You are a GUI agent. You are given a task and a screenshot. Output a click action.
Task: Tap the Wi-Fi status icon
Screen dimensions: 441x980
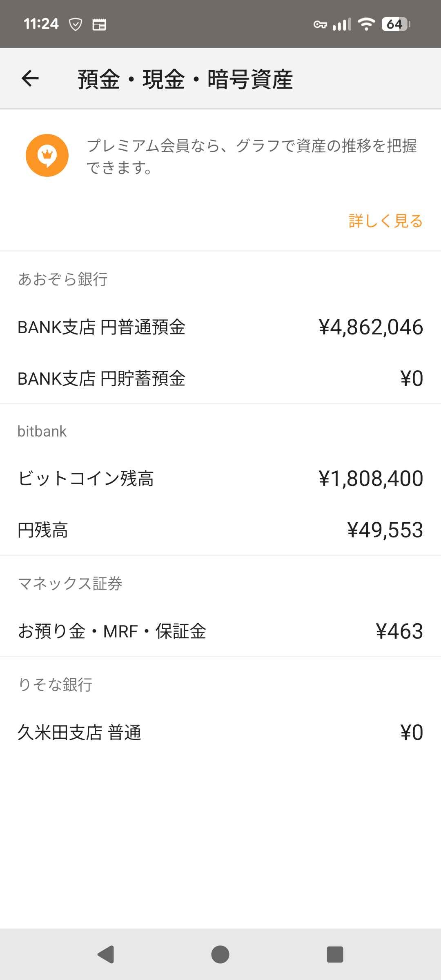click(x=366, y=24)
